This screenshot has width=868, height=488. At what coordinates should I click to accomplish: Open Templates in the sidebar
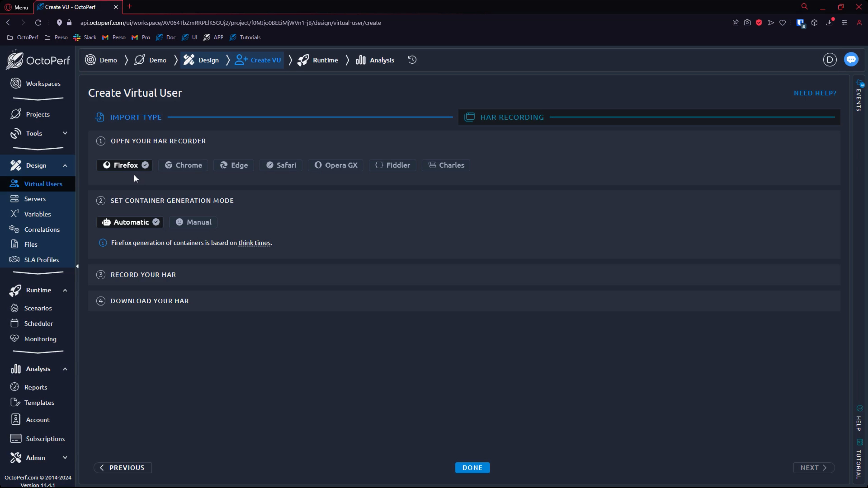[x=38, y=402]
